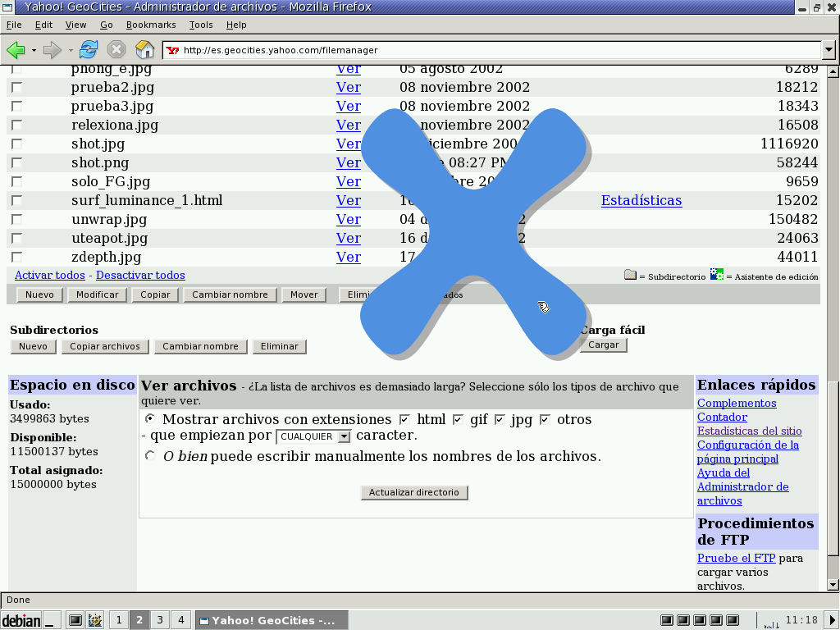
Task: Select the 'O bien puede escribir manualmente' radio
Action: point(150,456)
